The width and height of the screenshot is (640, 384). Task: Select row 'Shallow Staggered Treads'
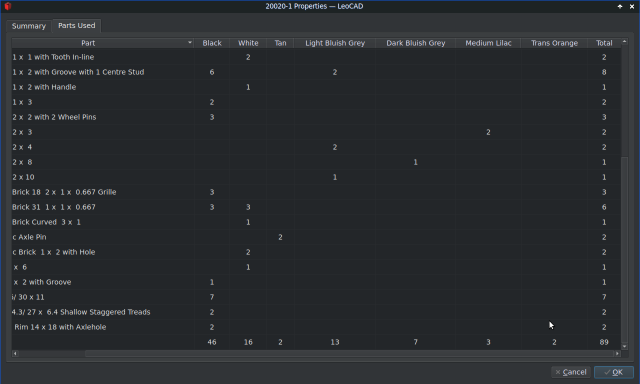316,312
